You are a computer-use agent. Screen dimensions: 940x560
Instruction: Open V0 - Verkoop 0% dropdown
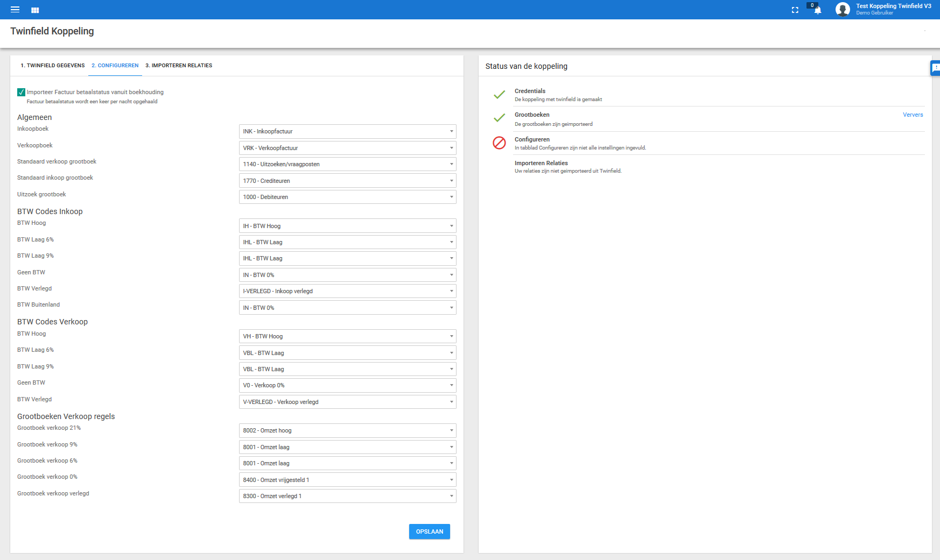coord(348,385)
